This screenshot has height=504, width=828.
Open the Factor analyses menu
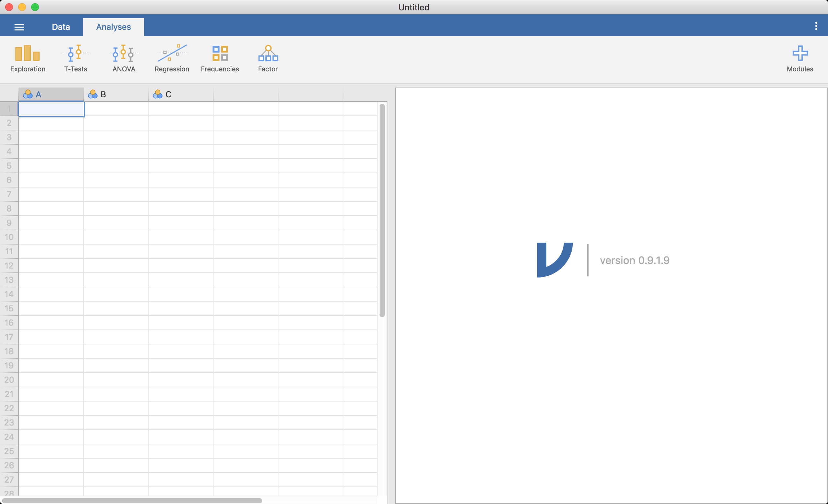click(268, 59)
